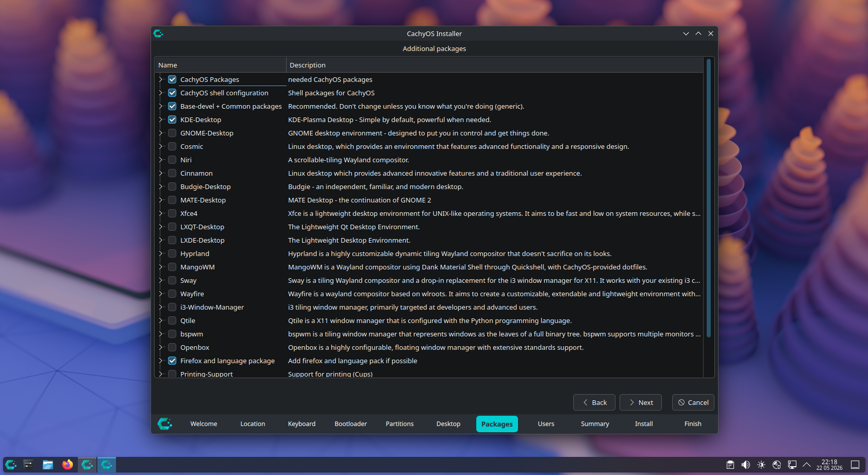Expand the Cinnamon package group
This screenshot has height=475, width=868.
pos(161,173)
